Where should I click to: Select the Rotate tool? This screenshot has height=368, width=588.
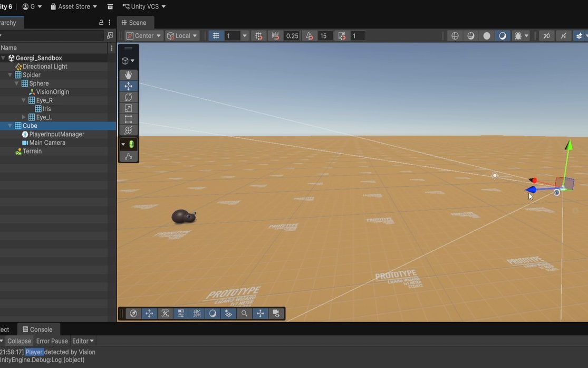point(128,97)
